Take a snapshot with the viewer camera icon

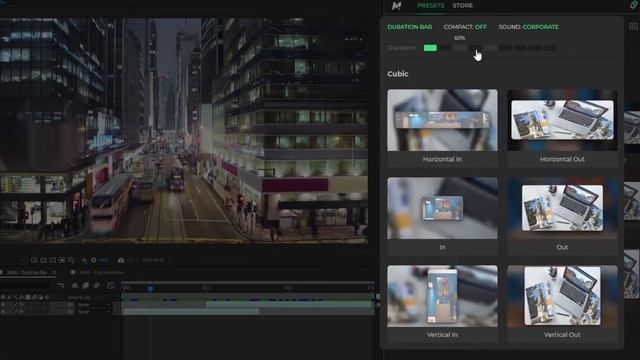pyautogui.click(x=121, y=260)
